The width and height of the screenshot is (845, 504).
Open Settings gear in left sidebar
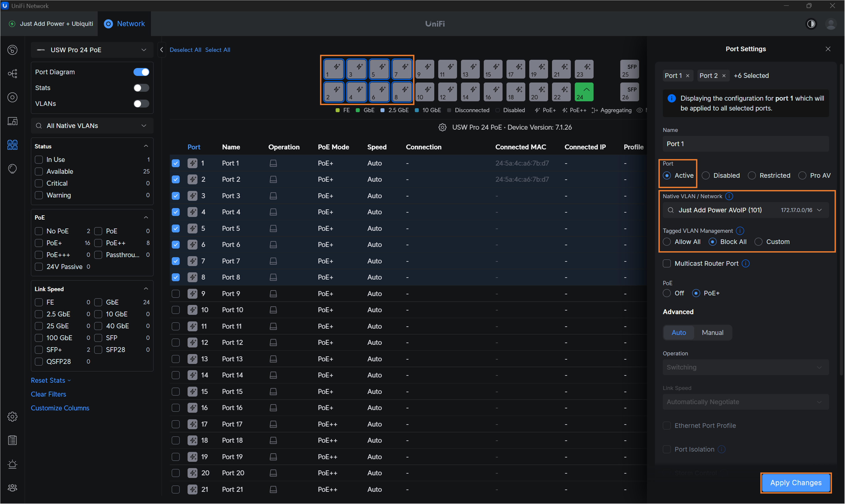13,416
